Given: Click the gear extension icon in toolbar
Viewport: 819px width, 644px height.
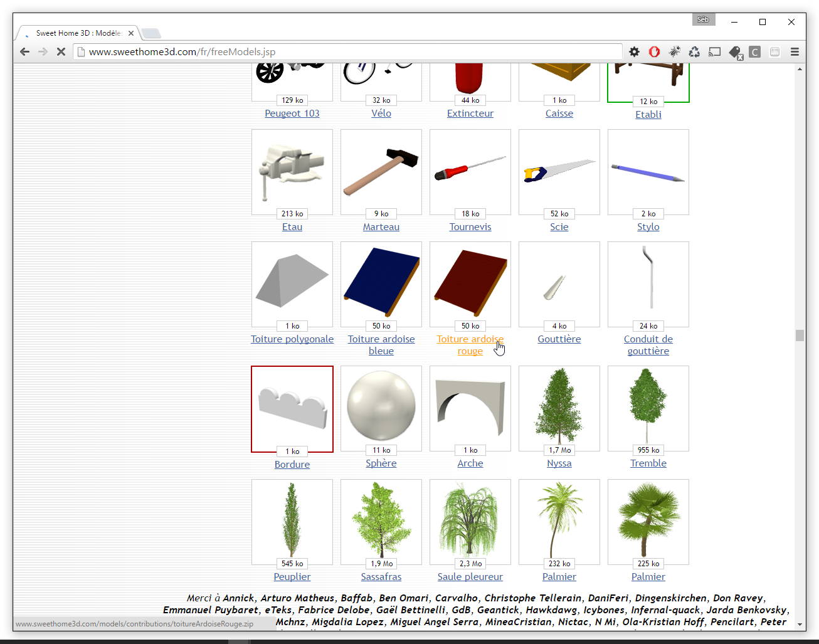Looking at the screenshot, I should coord(634,52).
